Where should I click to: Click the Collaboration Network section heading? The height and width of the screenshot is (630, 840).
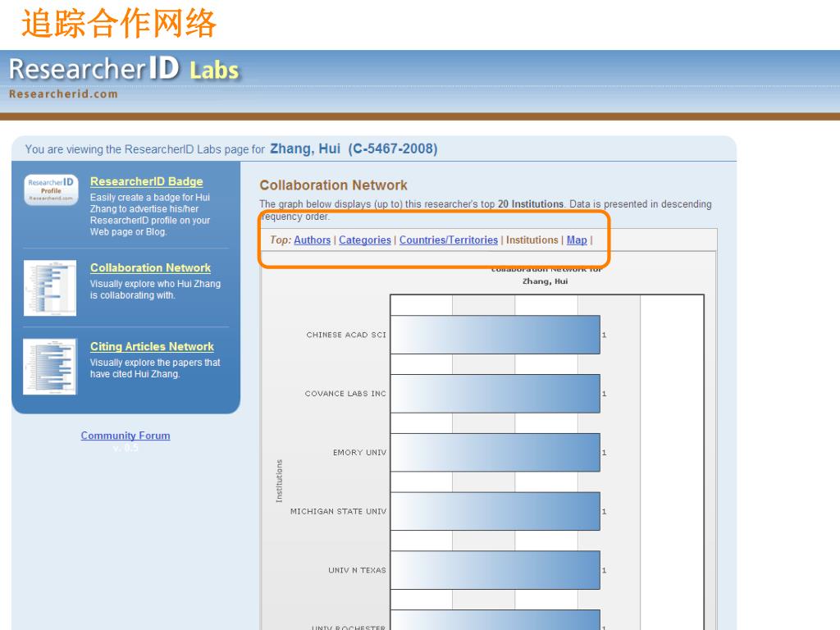pyautogui.click(x=333, y=185)
